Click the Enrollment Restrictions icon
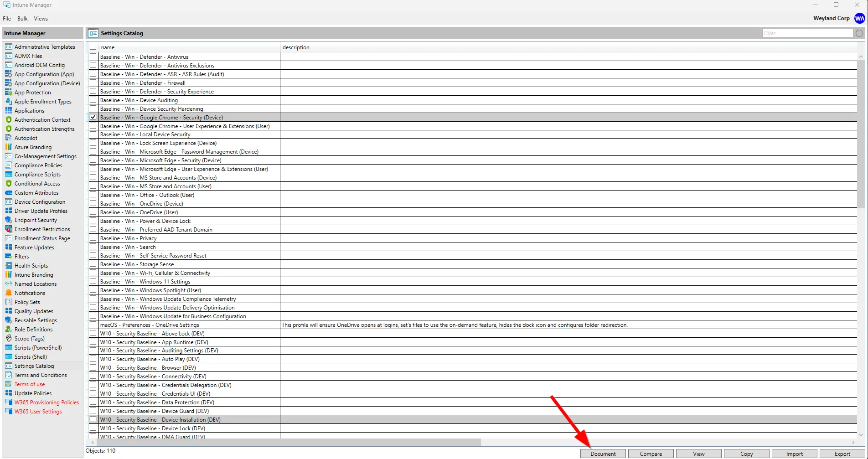 [8, 229]
